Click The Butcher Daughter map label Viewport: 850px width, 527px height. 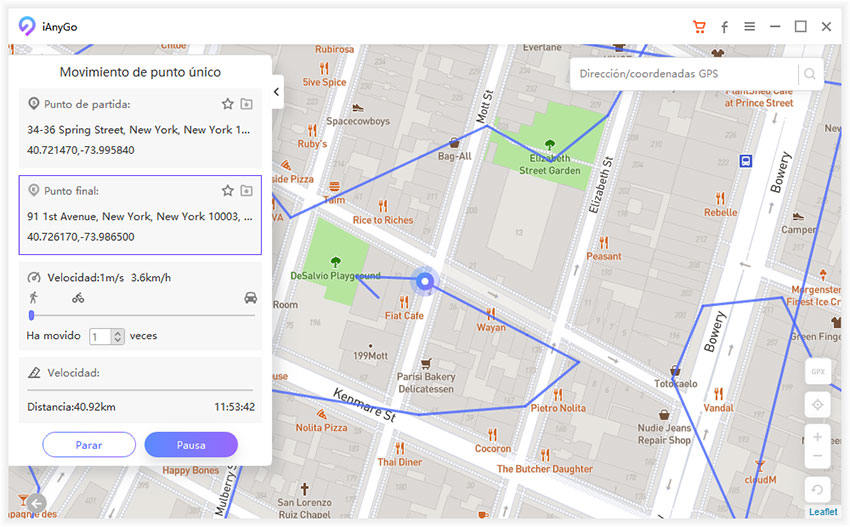[544, 468]
